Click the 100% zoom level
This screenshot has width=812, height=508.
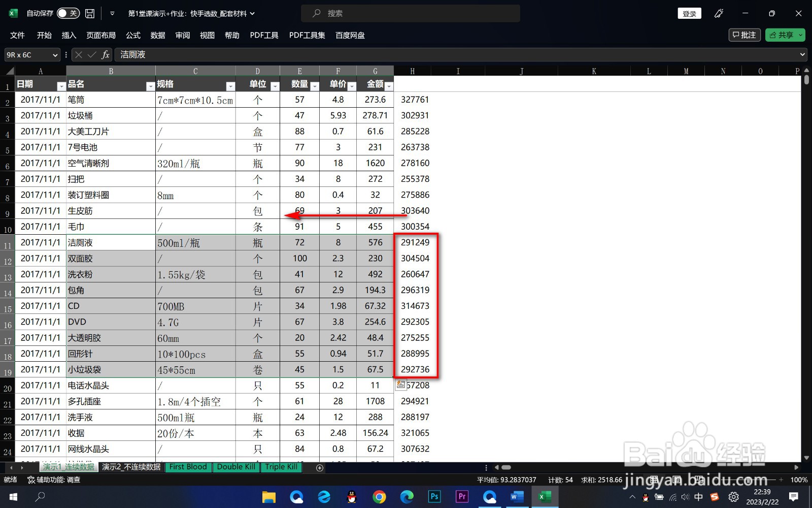799,480
